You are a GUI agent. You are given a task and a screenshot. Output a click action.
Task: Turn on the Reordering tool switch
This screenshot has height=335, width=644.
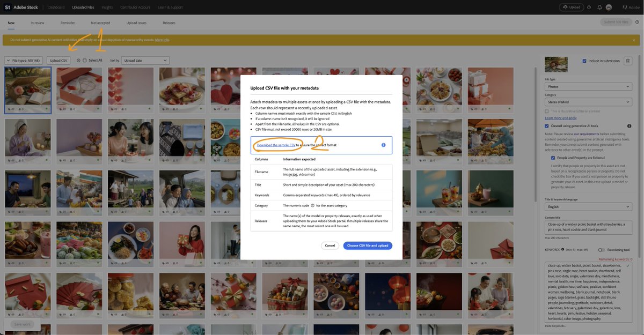click(x=602, y=250)
